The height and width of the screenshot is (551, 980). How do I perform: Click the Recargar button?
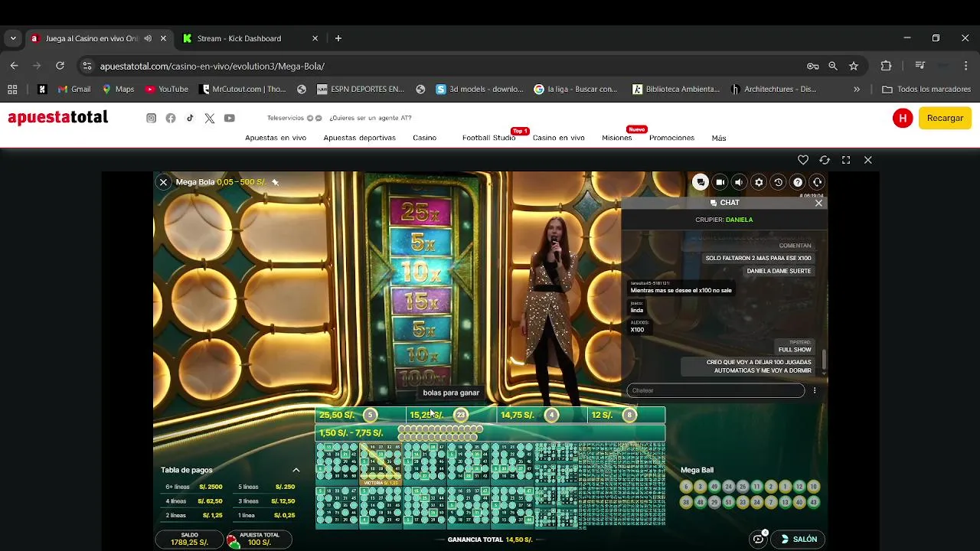945,118
